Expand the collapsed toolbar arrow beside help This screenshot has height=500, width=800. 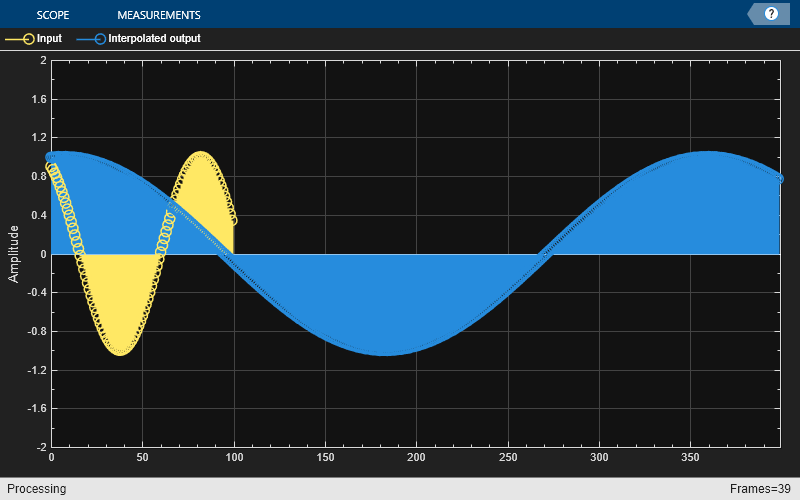(x=752, y=14)
